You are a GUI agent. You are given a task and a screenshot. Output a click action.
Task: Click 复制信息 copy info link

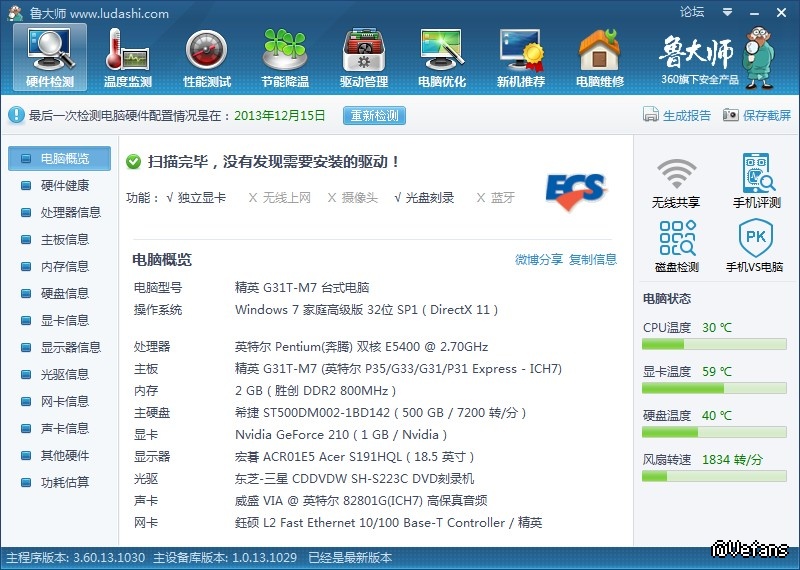pyautogui.click(x=593, y=259)
